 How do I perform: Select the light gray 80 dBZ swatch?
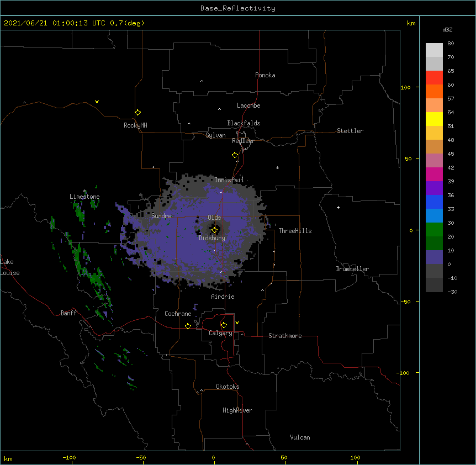pyautogui.click(x=434, y=50)
